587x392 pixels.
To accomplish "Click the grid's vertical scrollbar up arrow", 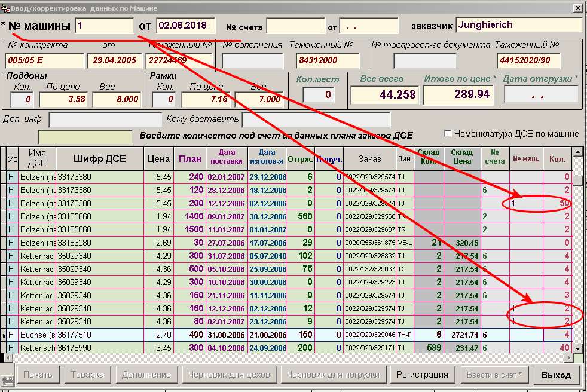I will tap(577, 152).
